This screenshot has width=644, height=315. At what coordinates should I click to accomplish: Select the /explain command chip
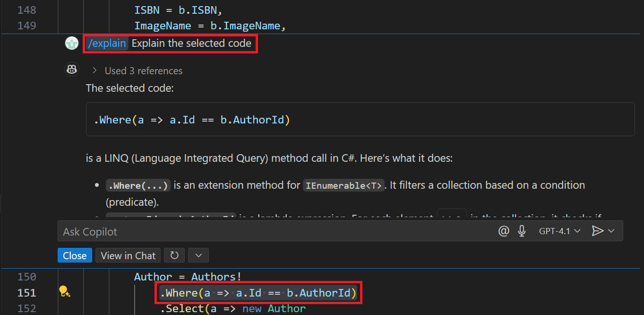tap(106, 43)
